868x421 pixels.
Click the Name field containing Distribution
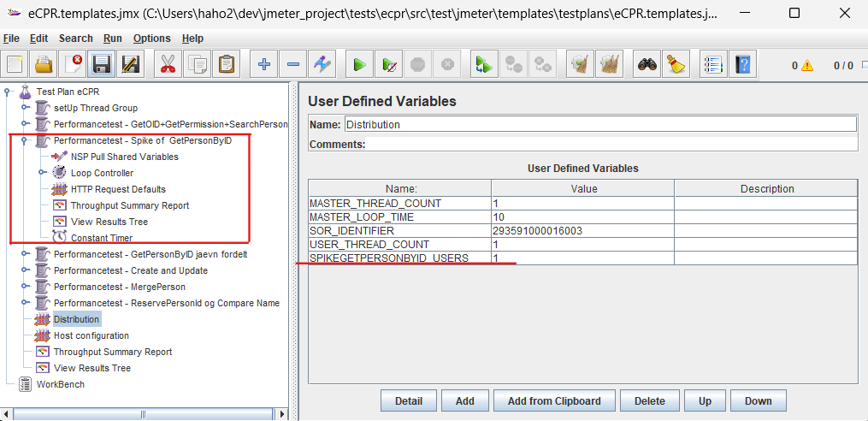[599, 124]
